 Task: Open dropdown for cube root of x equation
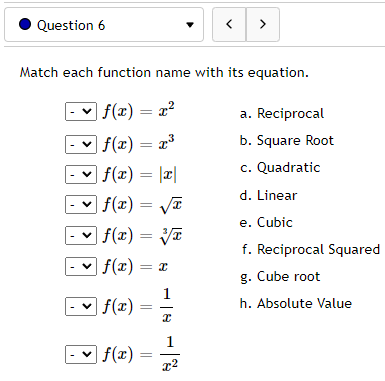click(x=81, y=236)
